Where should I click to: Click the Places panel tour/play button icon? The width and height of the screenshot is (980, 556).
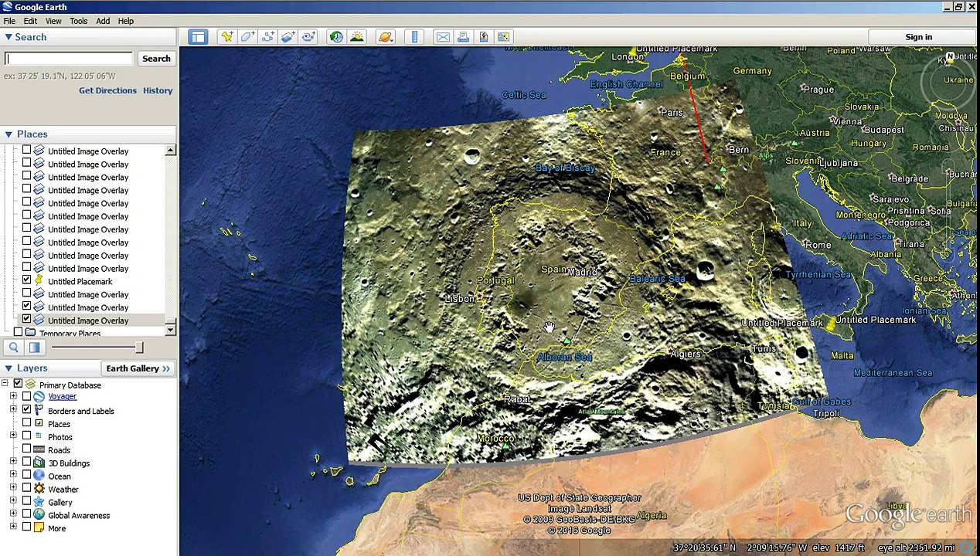pyautogui.click(x=34, y=348)
